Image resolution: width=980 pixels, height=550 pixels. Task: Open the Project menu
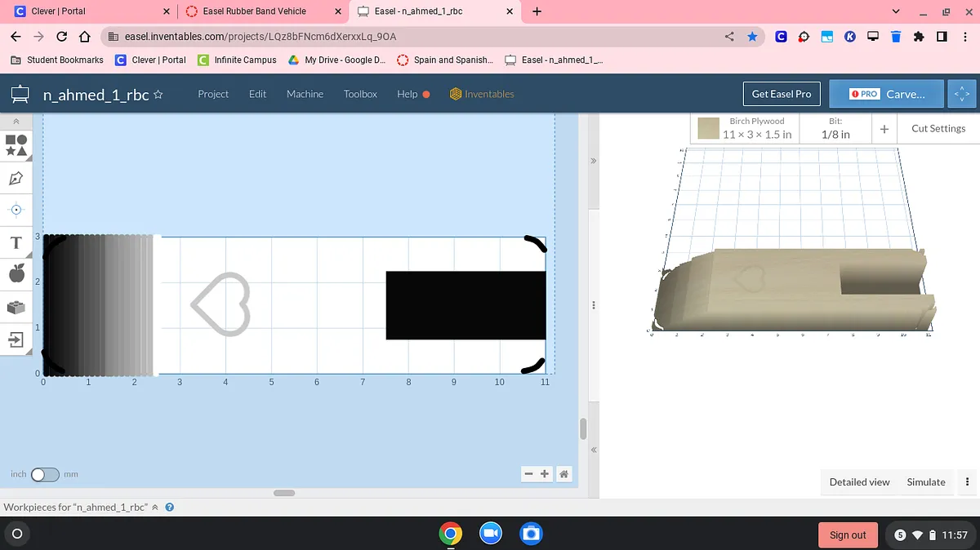point(213,94)
